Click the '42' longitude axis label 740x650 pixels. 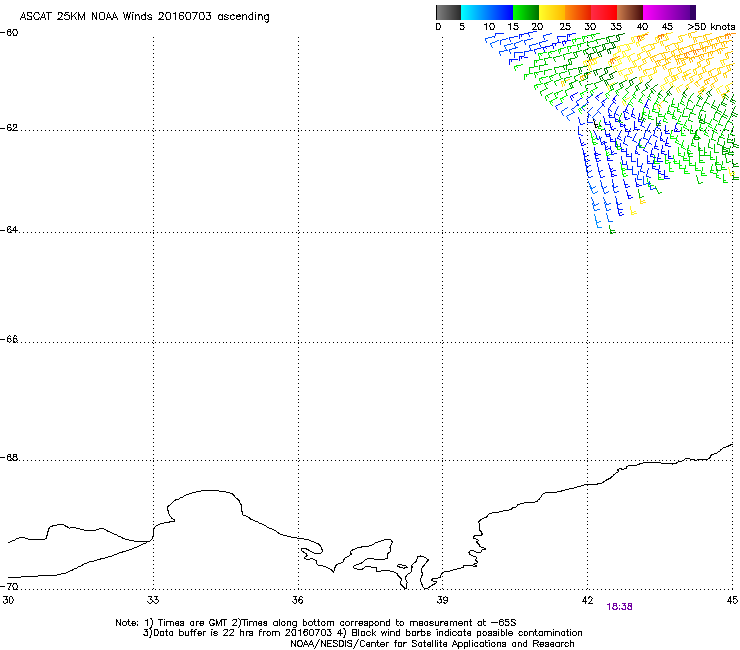point(587,600)
